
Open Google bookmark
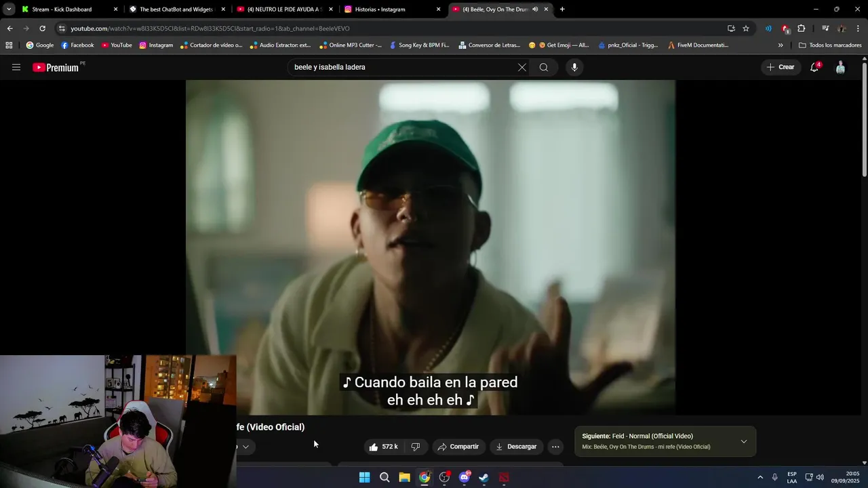pyautogui.click(x=39, y=45)
